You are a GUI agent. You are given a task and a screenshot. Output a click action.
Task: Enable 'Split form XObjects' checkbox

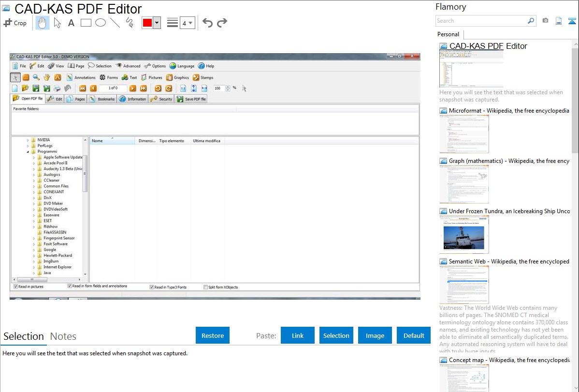(206, 287)
